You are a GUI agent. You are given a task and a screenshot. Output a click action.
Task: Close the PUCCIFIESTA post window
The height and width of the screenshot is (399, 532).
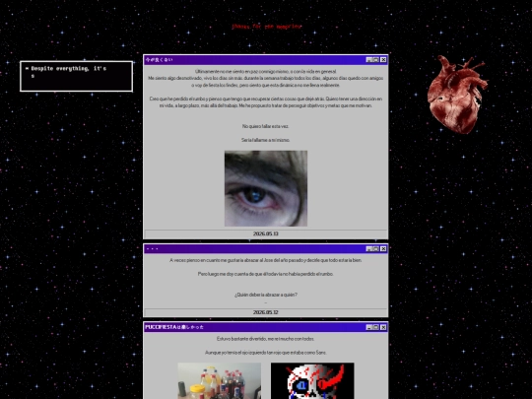coord(383,327)
